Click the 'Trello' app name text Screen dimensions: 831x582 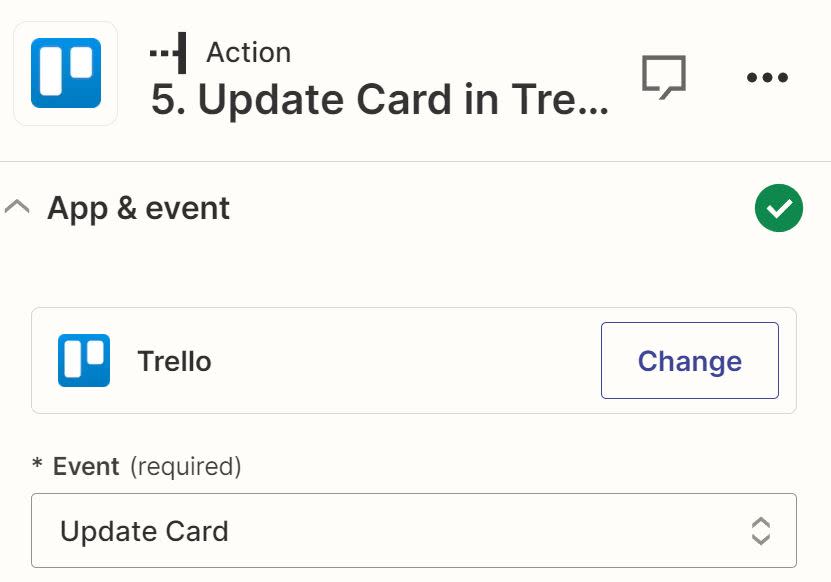coord(174,361)
